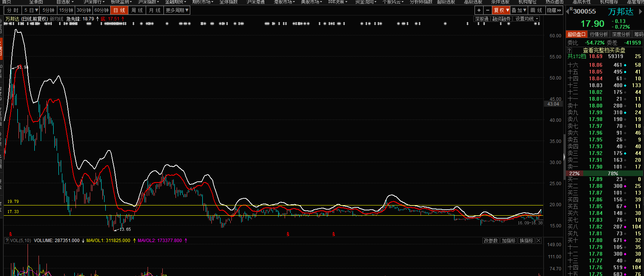The width and height of the screenshot is (644, 276).
Task: Switch to the 深度分析 tab
Action: pos(621,34)
